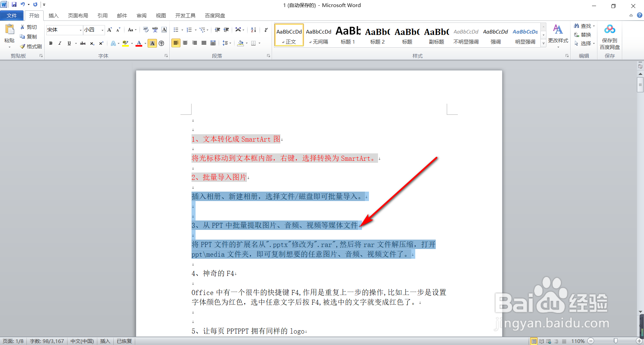Apply the 明显强调 style
Screen dimensions: 644x345
pos(525,35)
